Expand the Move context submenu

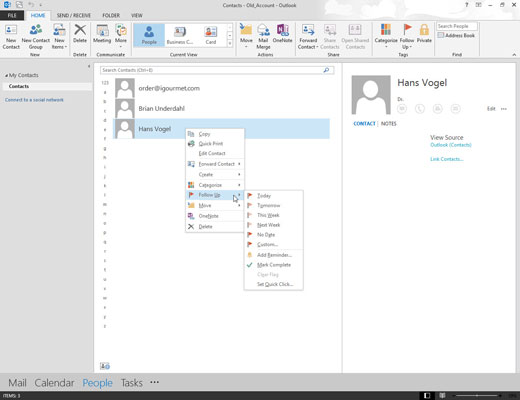pos(215,205)
